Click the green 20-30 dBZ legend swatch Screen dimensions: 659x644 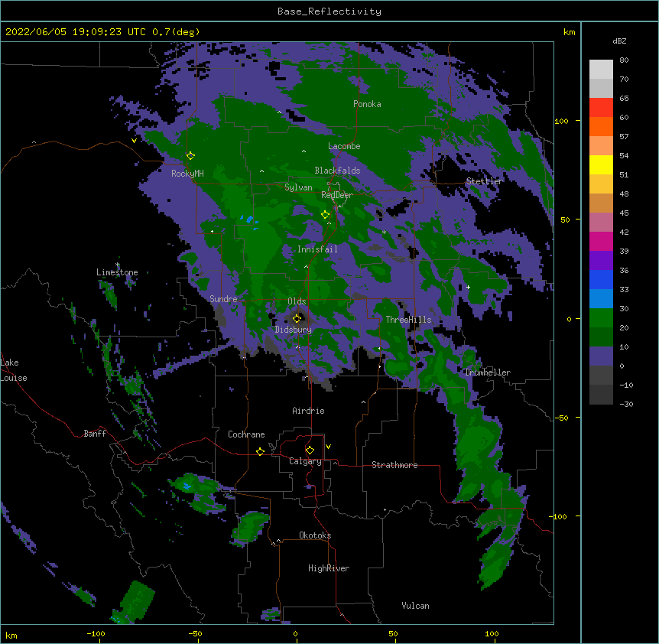coord(601,318)
